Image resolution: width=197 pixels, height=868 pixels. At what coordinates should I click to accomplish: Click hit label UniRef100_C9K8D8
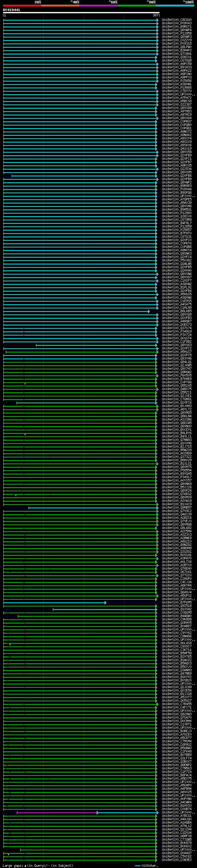[176, 619]
